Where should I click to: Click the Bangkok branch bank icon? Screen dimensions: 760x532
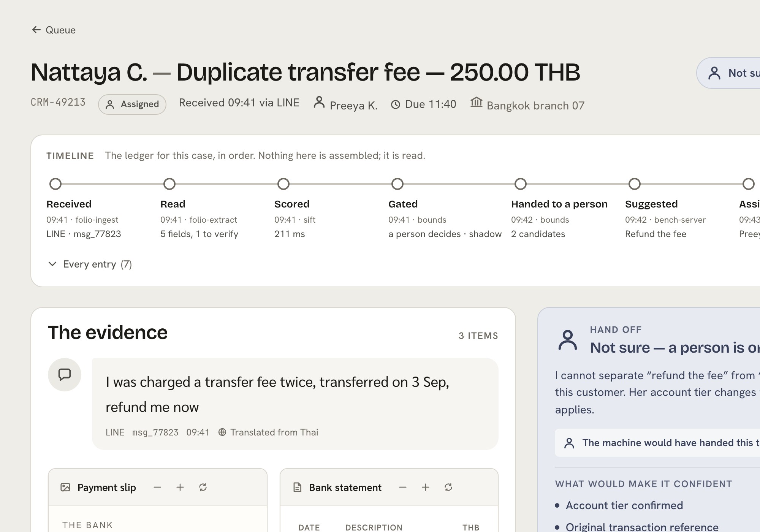click(477, 102)
